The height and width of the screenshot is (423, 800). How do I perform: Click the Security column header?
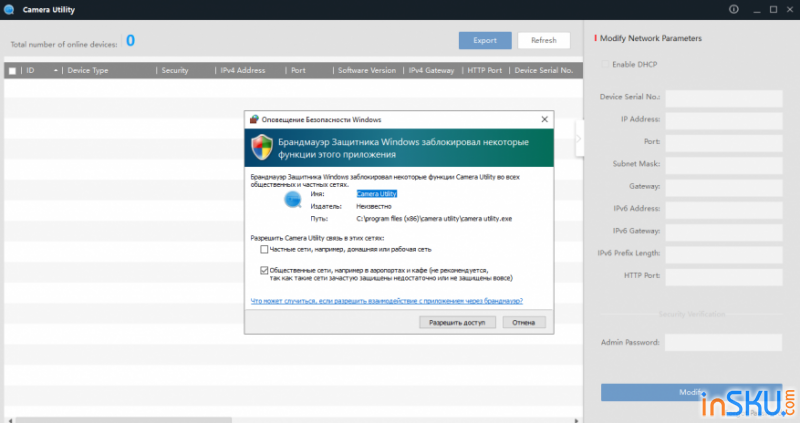tap(174, 70)
